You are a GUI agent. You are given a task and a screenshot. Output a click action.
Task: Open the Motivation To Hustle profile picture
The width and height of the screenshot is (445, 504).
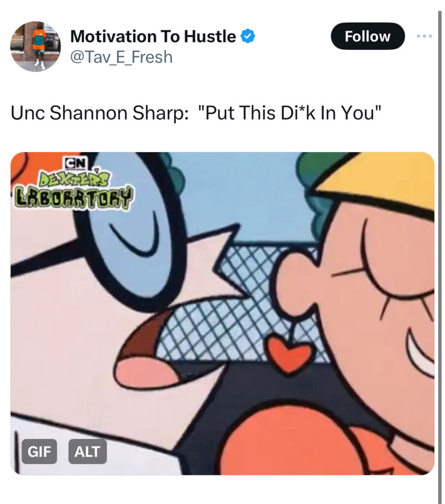point(35,46)
